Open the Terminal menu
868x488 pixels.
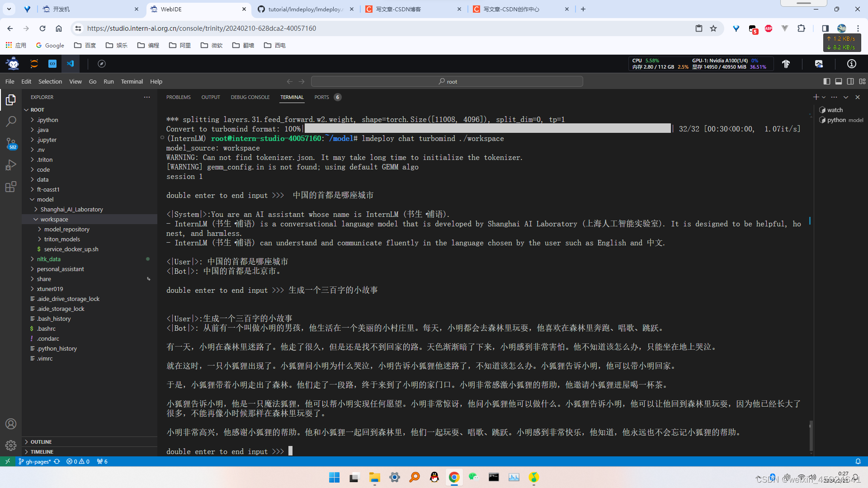pyautogui.click(x=132, y=81)
